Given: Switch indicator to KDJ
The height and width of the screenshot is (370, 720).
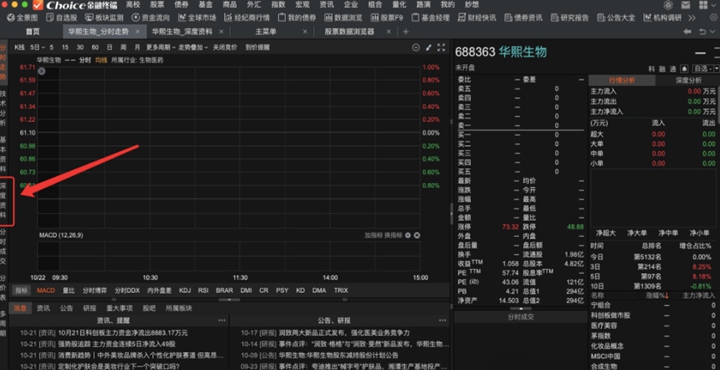Looking at the screenshot, I should point(185,290).
